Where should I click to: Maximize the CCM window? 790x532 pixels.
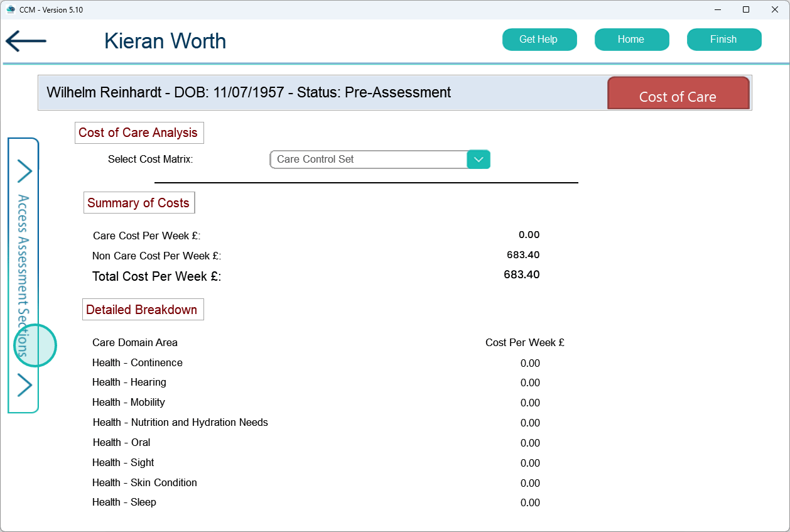(746, 9)
